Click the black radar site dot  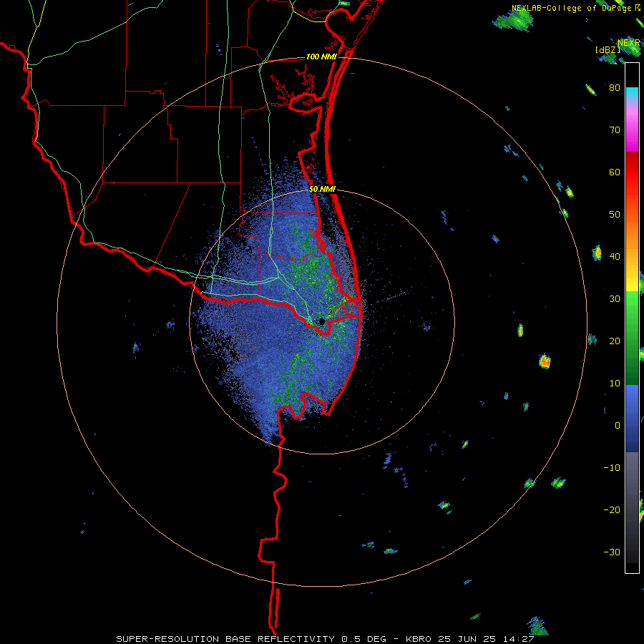[322, 321]
